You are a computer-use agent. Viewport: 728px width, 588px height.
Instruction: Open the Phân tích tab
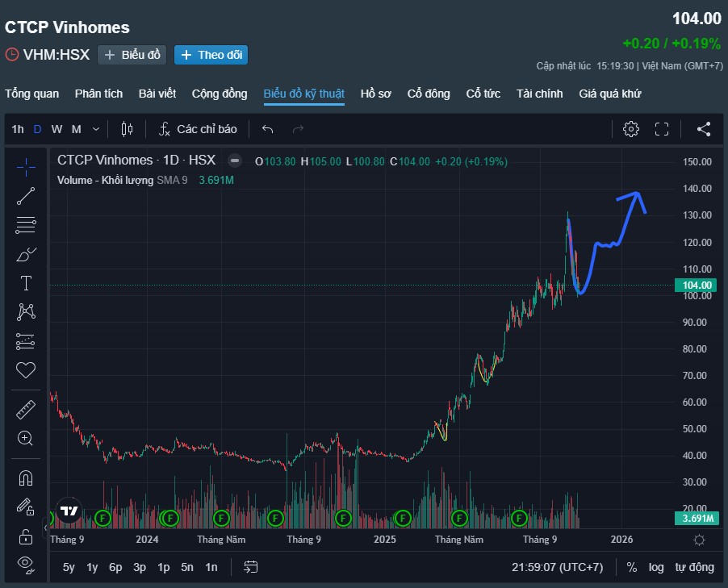tap(99, 94)
